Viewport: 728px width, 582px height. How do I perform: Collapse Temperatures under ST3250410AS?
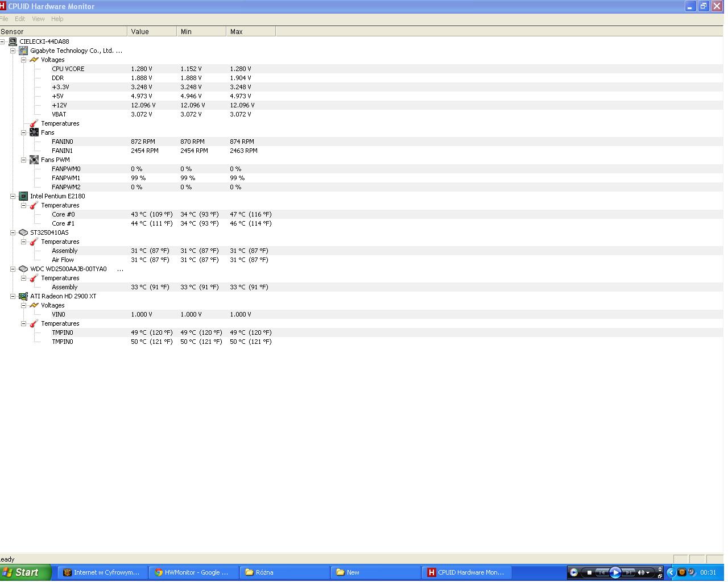(x=24, y=242)
